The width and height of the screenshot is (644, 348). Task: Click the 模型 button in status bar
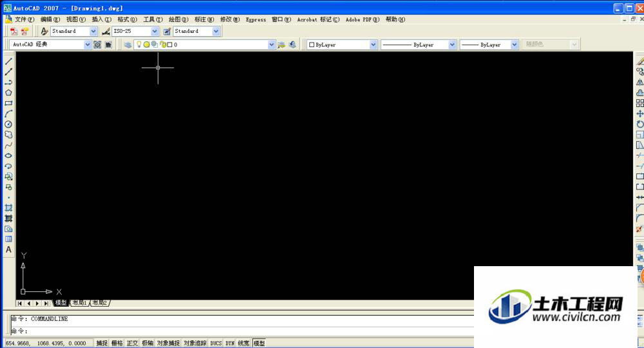[259, 343]
